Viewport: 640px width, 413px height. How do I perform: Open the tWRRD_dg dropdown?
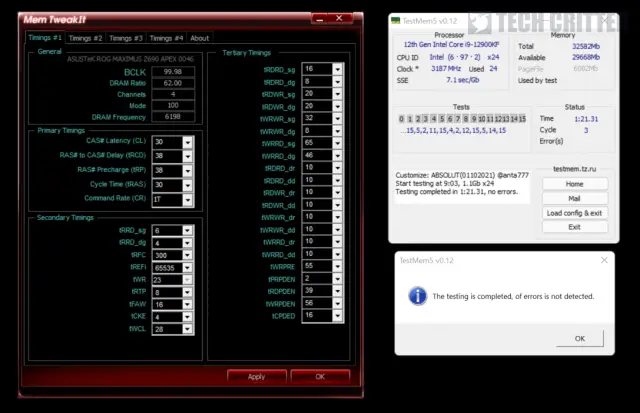click(x=338, y=155)
